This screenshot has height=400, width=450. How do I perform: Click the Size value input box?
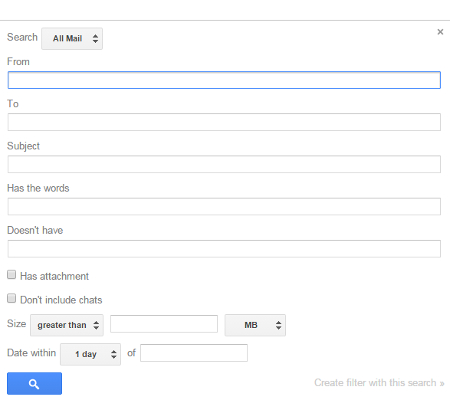(x=164, y=324)
